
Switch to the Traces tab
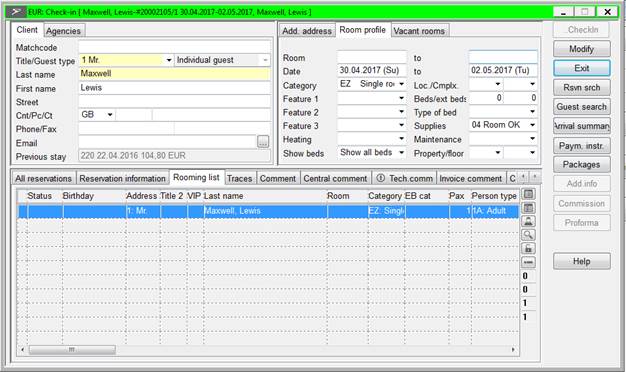click(240, 178)
